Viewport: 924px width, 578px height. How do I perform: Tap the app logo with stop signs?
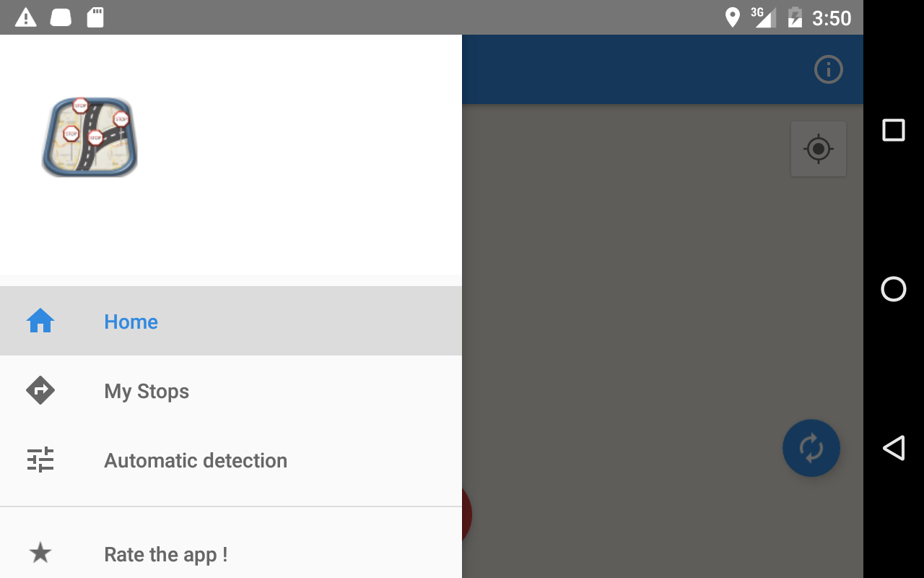[90, 137]
